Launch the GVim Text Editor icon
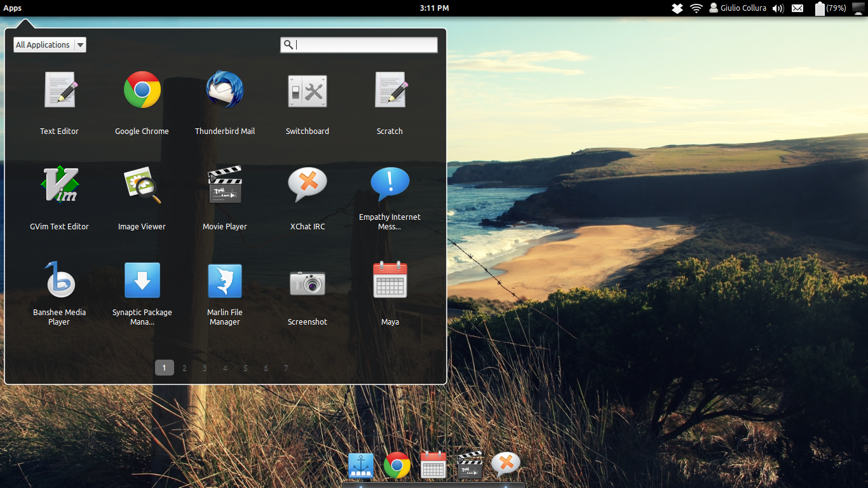 60,185
